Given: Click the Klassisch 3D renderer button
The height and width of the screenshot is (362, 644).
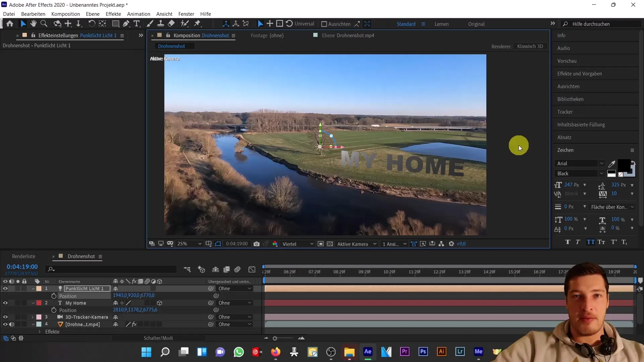Looking at the screenshot, I should [530, 46].
